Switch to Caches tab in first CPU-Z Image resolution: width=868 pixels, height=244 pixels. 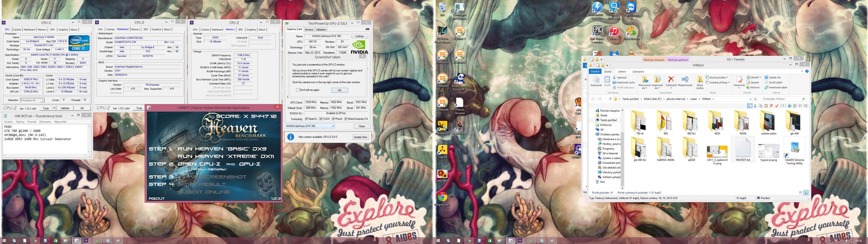pos(17,30)
